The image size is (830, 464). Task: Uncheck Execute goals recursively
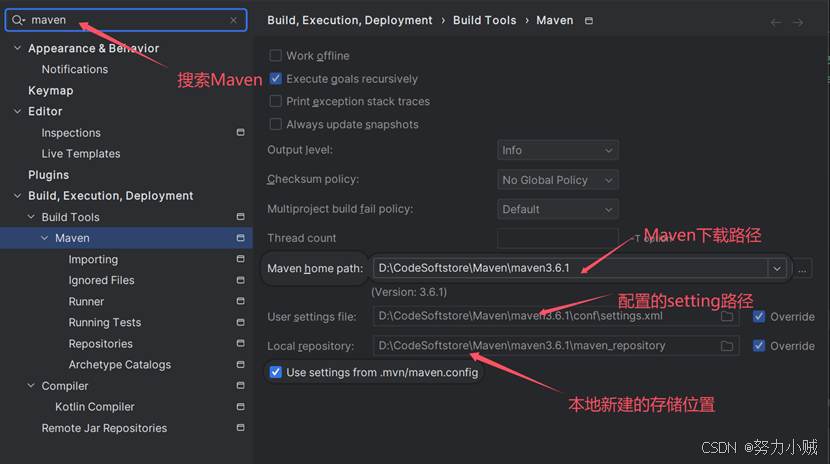(276, 79)
